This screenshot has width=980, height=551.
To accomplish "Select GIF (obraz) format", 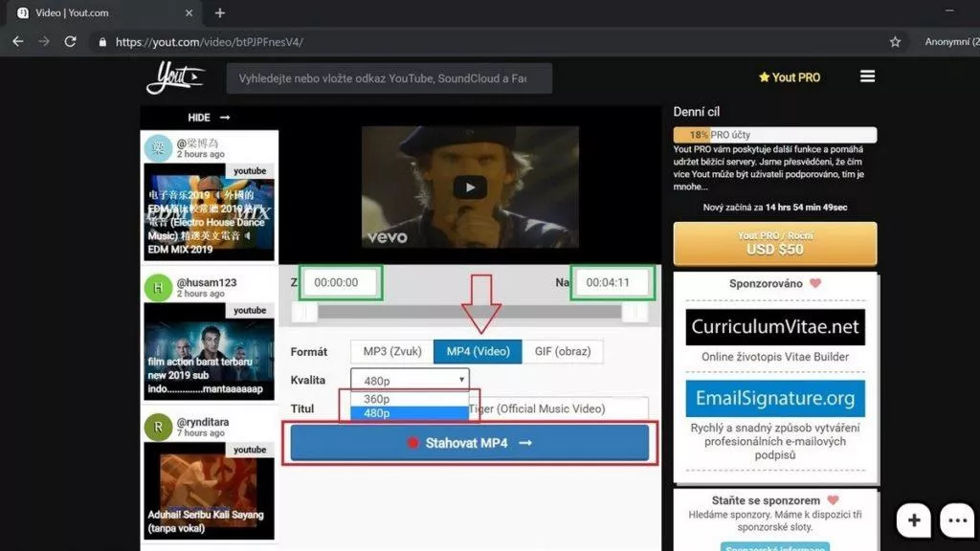I will (x=563, y=352).
